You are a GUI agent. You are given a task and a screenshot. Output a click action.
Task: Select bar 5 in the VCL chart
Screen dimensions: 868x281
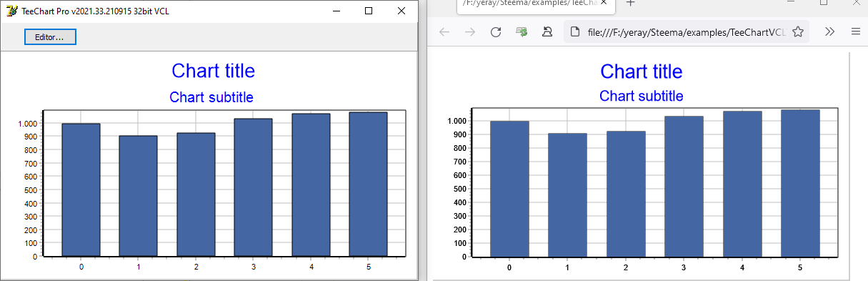[x=368, y=184]
